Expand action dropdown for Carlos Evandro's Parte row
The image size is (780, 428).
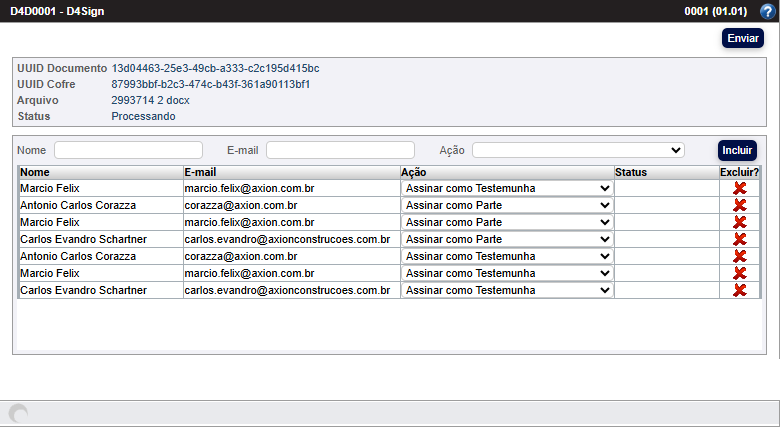click(507, 239)
